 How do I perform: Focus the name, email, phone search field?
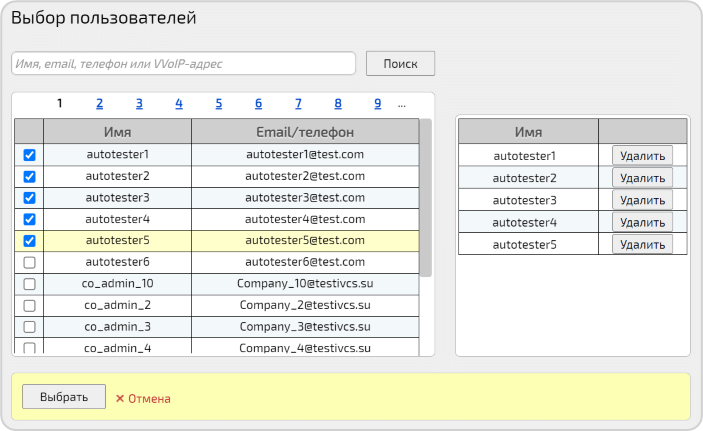pyautogui.click(x=183, y=63)
